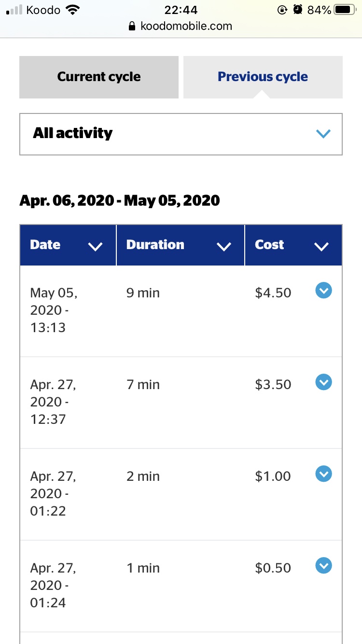Tap the rotation lock status icon
Viewport: 362px width, 644px height.
tap(283, 10)
